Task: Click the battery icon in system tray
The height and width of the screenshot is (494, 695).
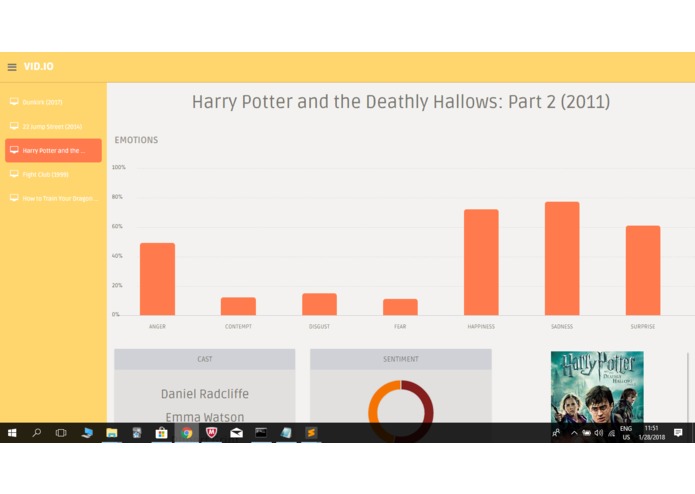Action: [x=586, y=433]
